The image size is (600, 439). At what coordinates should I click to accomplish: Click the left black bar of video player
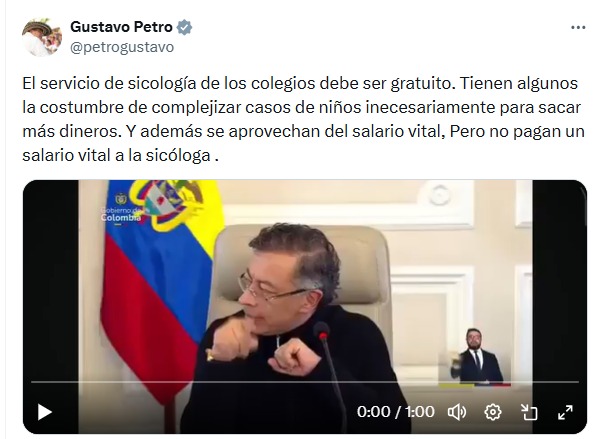click(x=51, y=306)
